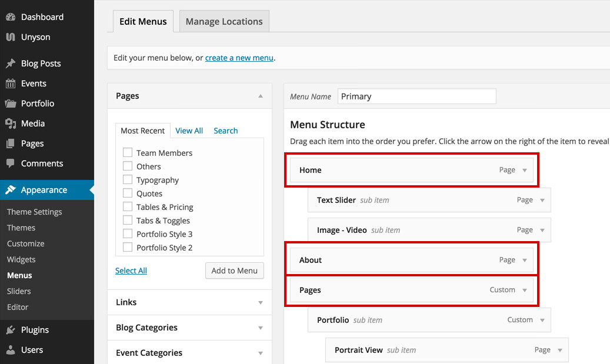Expand the Portfolio sub item arrow
This screenshot has width=610, height=364.
pos(542,320)
